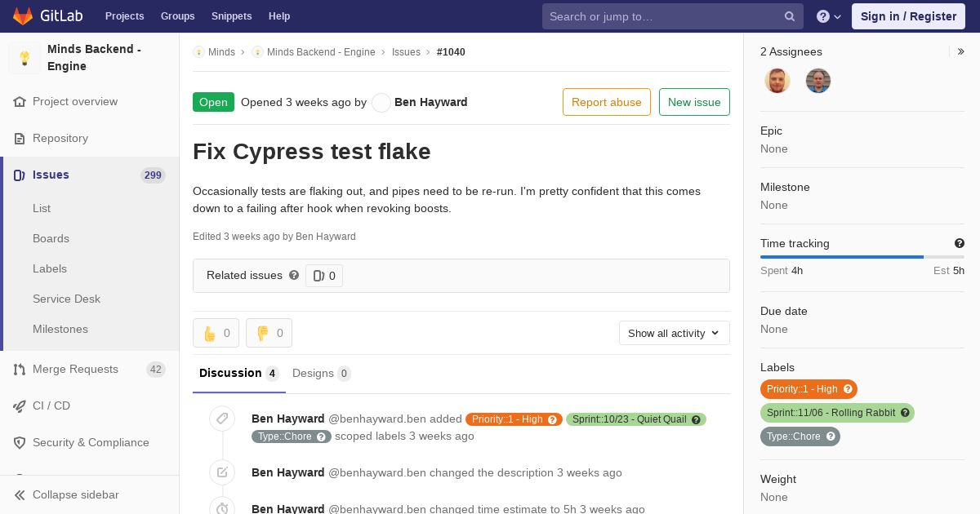Click the time tracking progress bar
The image size is (980, 514).
click(862, 257)
